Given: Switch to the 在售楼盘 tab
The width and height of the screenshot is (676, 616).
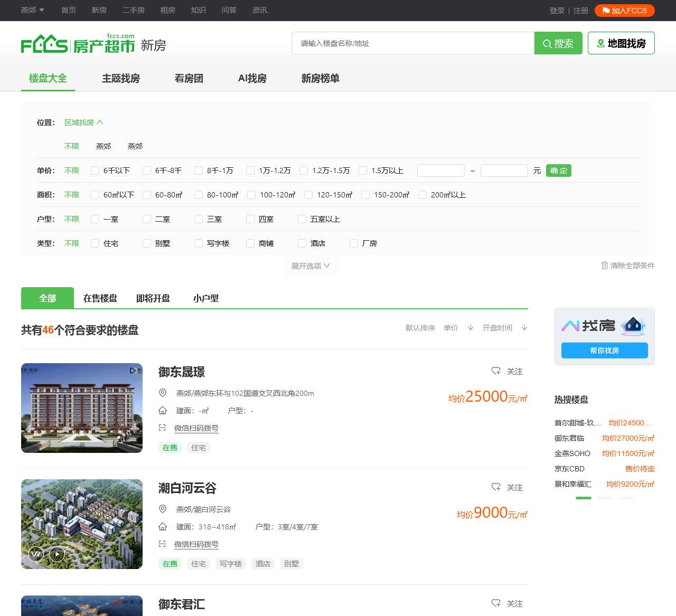Looking at the screenshot, I should point(100,298).
